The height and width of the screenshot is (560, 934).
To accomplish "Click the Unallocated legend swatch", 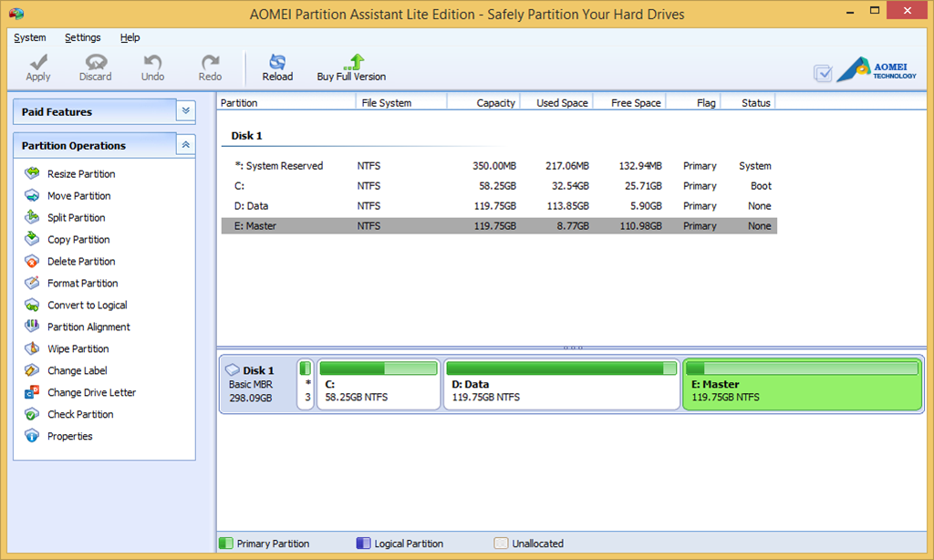I will coord(501,544).
